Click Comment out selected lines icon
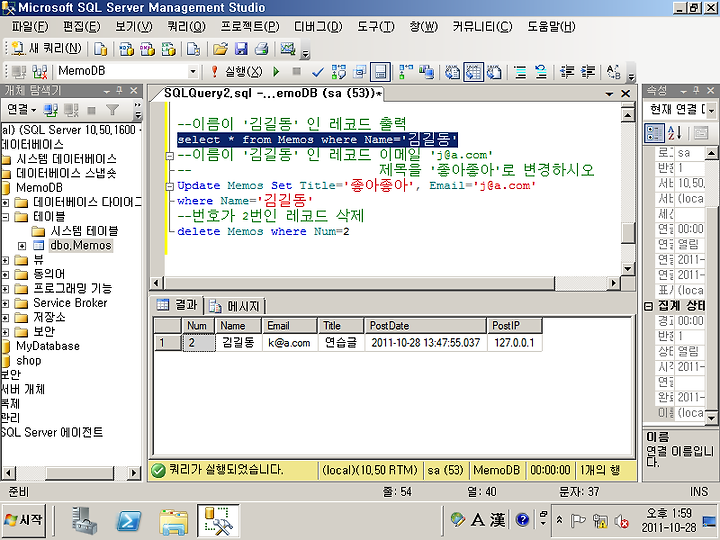 pos(520,72)
